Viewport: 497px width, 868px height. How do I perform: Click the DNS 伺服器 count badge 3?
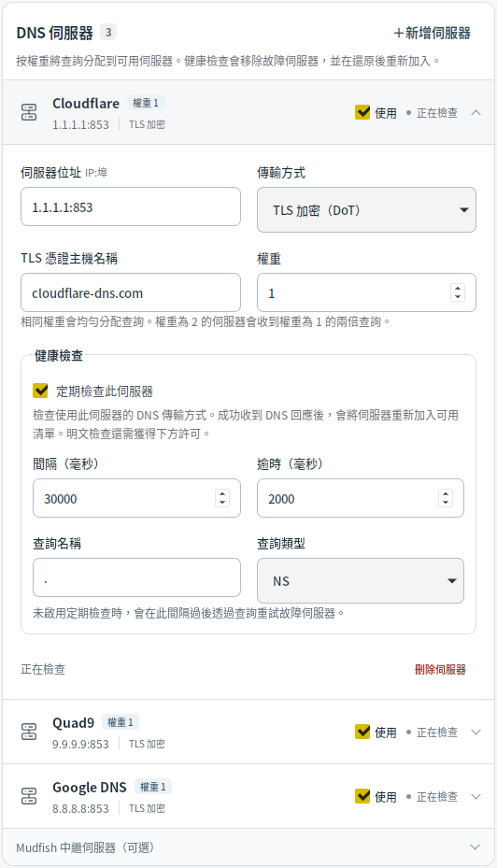[108, 32]
